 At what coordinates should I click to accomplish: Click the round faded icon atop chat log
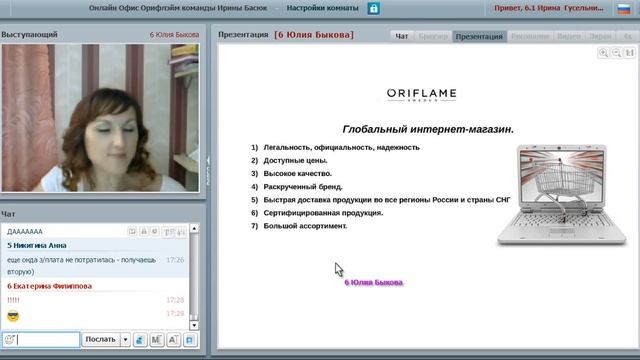coord(155,231)
